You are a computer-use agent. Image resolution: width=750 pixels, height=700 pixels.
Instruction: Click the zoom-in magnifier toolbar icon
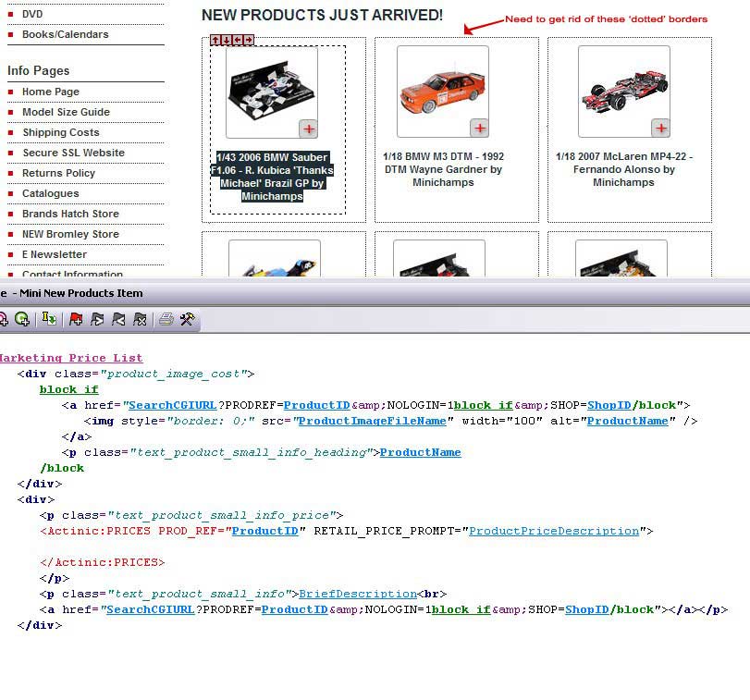click(21, 319)
